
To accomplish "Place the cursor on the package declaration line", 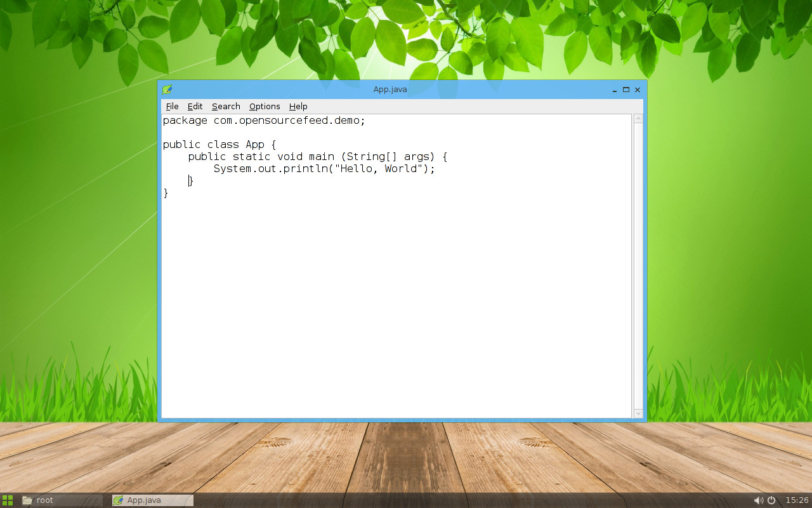I will 263,120.
